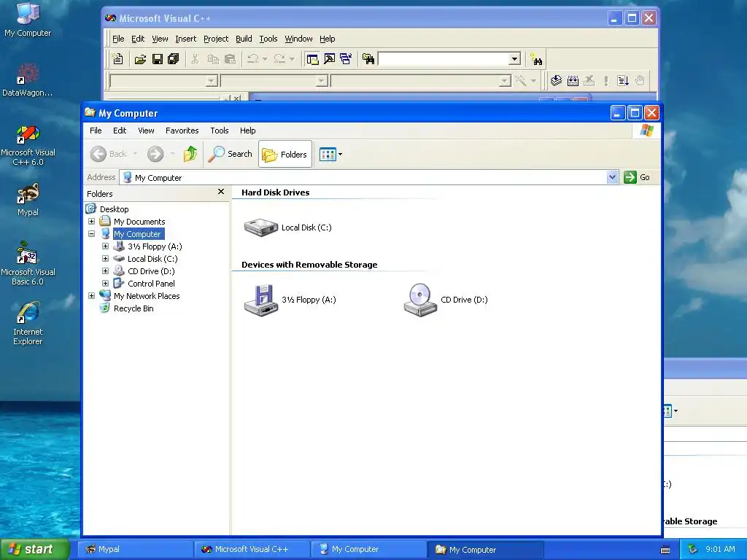Screen dimensions: 747x560
Task: Expand My Network Places tree node
Action: coord(91,296)
